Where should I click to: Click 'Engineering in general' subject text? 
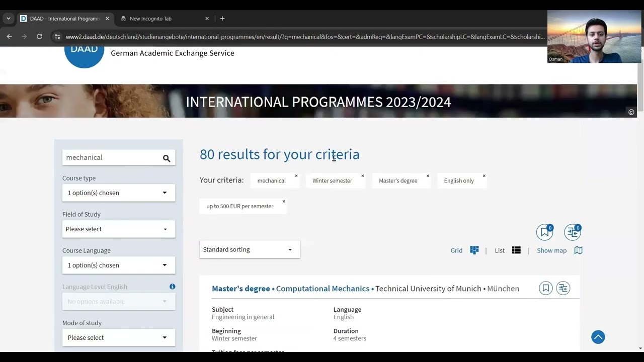click(243, 317)
